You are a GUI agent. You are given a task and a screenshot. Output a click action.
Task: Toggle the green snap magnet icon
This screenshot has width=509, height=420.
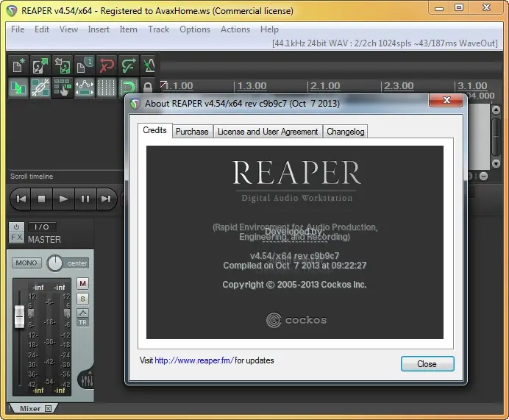pos(129,88)
